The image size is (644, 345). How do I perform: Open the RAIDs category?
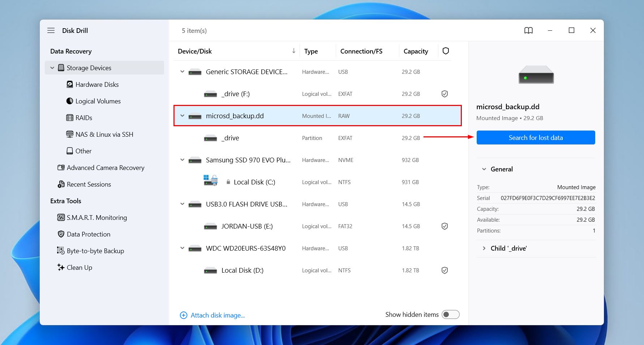(84, 118)
